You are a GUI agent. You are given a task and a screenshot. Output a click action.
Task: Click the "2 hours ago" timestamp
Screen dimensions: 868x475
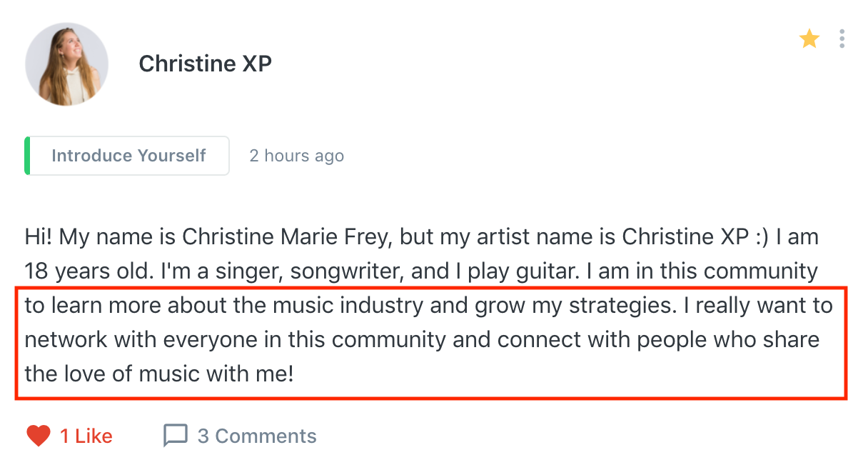(x=296, y=156)
